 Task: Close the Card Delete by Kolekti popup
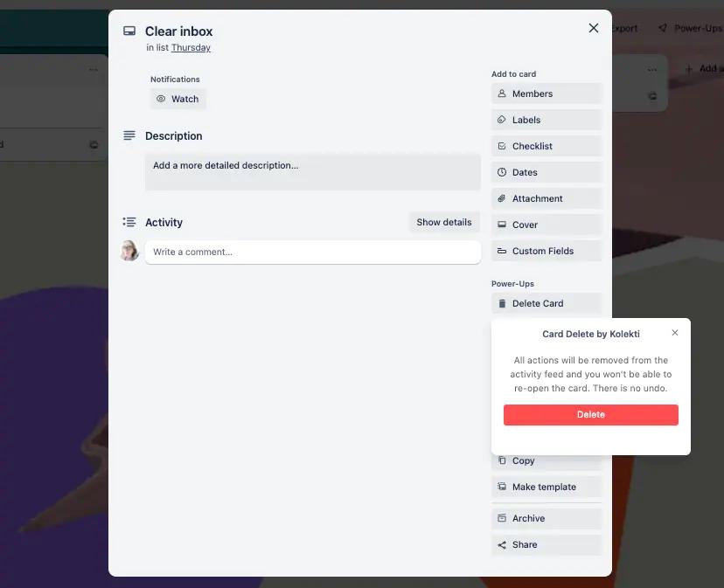(674, 333)
